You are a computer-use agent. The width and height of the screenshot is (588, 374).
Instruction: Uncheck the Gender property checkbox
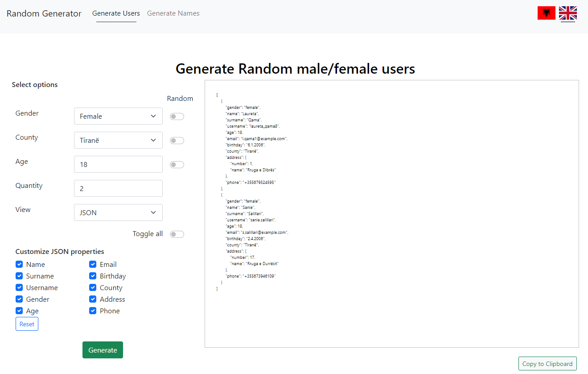19,299
